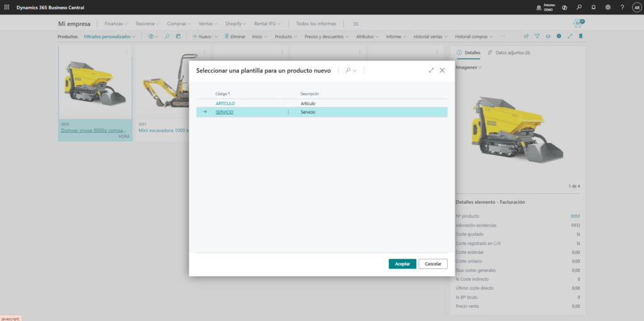This screenshot has width=644, height=321.
Task: Click the AR user avatar
Action: pos(636,7)
